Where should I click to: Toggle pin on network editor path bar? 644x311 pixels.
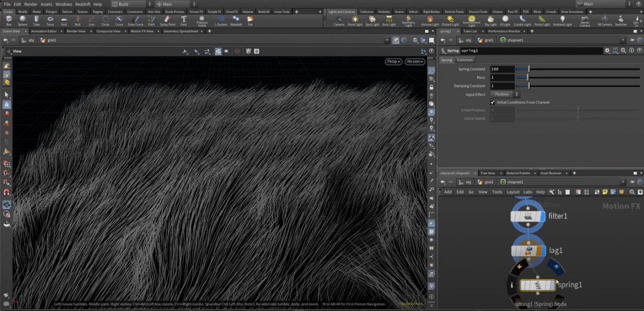pos(632,182)
